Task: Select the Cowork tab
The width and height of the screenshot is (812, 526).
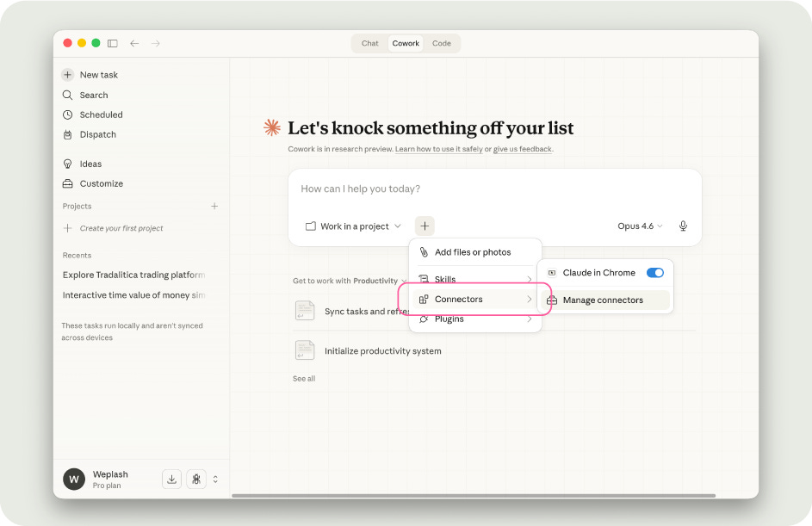Action: [x=406, y=44]
